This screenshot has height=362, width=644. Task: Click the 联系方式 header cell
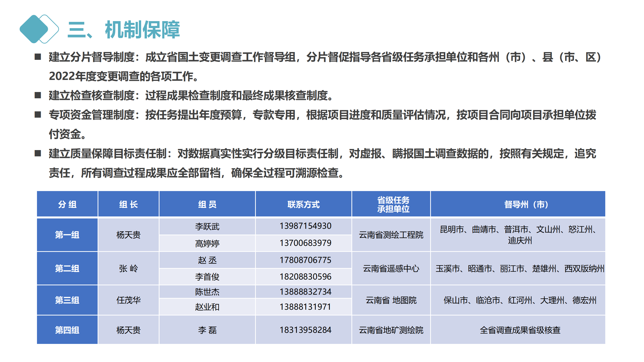[x=303, y=204]
